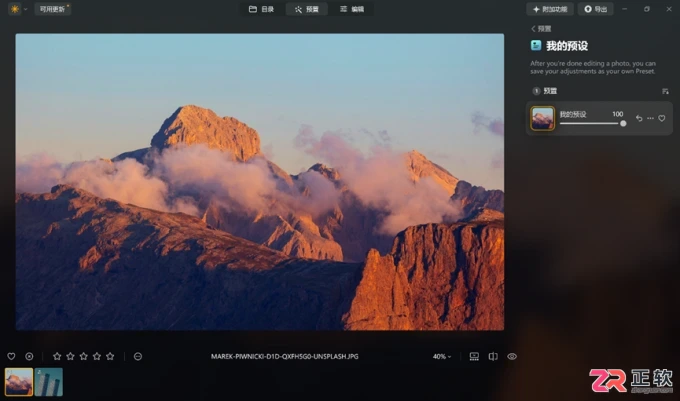Viewport: 680px width, 401px height.
Task: Switch to the 编辑 edit tab
Action: pos(352,9)
